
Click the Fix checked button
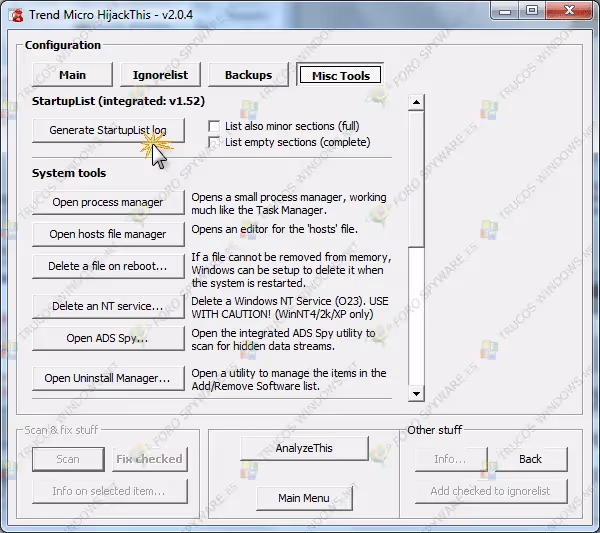pos(150,459)
